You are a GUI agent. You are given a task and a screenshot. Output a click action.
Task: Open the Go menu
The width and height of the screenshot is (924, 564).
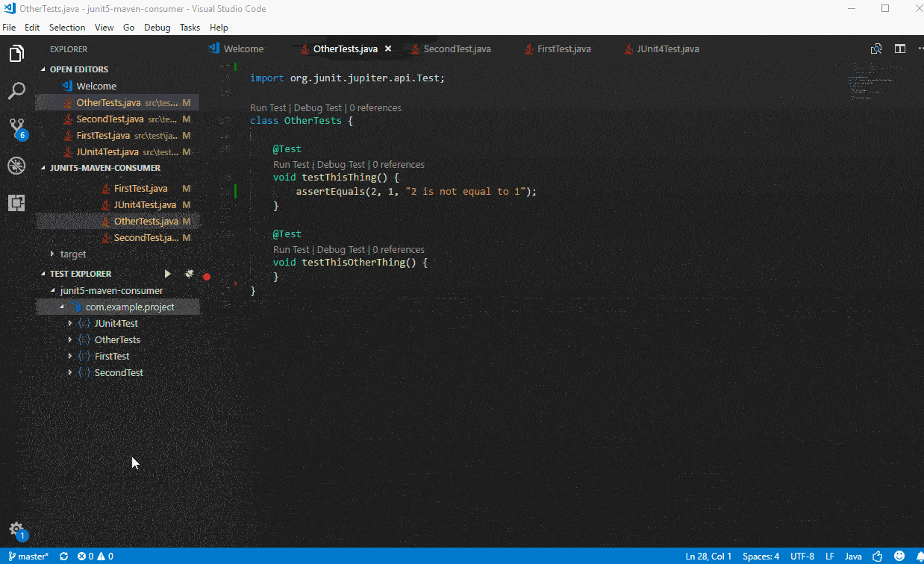click(x=129, y=28)
